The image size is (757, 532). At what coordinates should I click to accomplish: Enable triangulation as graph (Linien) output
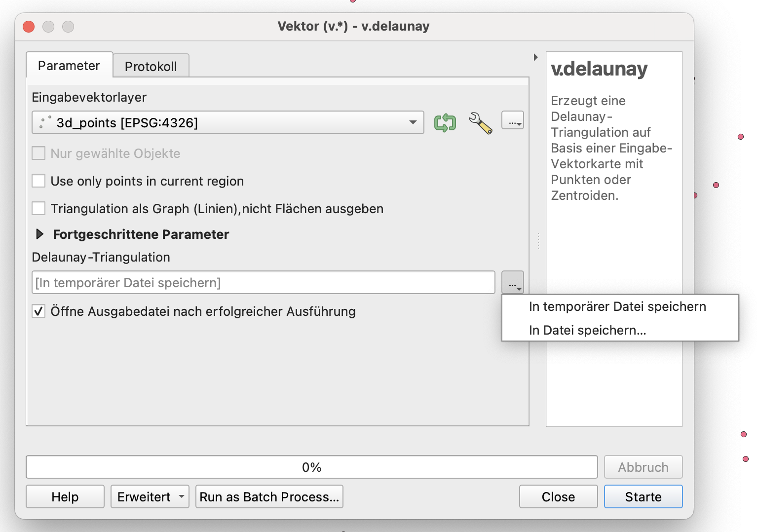pos(38,208)
